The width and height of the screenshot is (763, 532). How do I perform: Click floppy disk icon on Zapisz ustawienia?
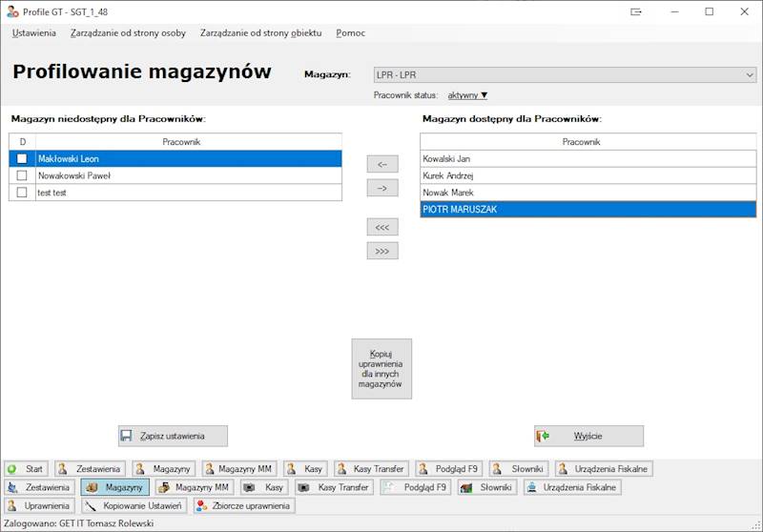click(127, 436)
